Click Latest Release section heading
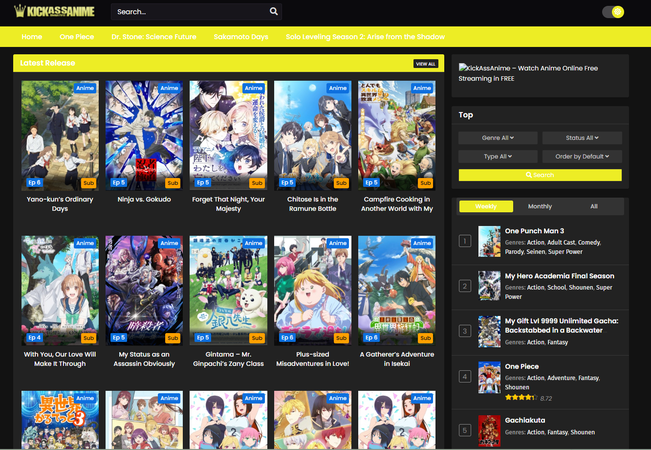 coord(48,63)
